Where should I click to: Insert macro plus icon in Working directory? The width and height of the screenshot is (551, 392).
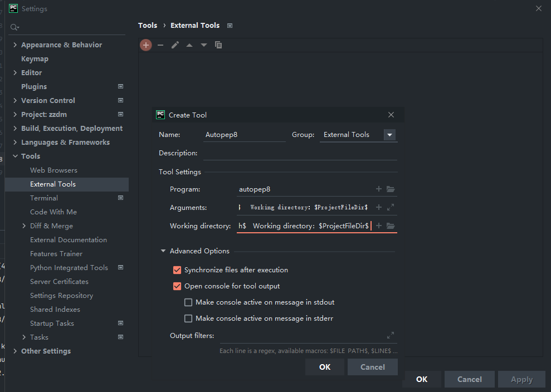[x=378, y=226]
